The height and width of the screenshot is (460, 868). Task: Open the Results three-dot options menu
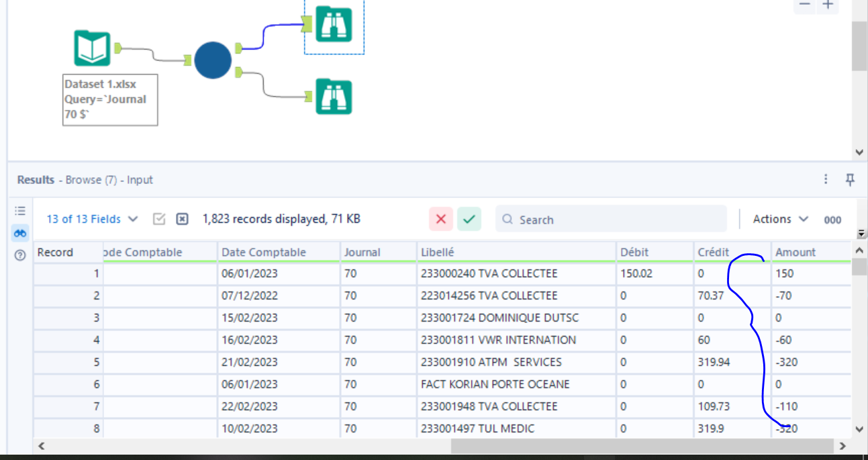pyautogui.click(x=826, y=180)
